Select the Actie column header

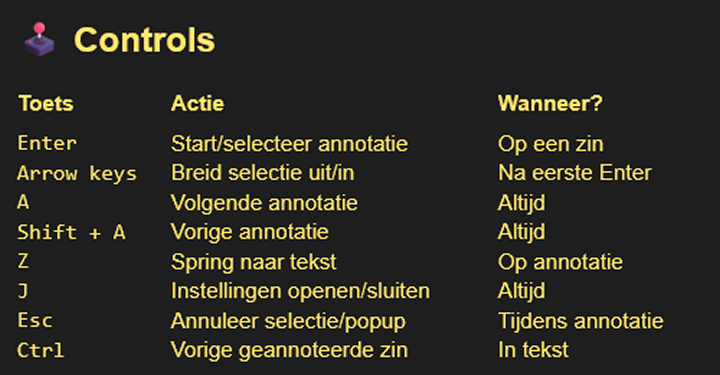(x=197, y=103)
